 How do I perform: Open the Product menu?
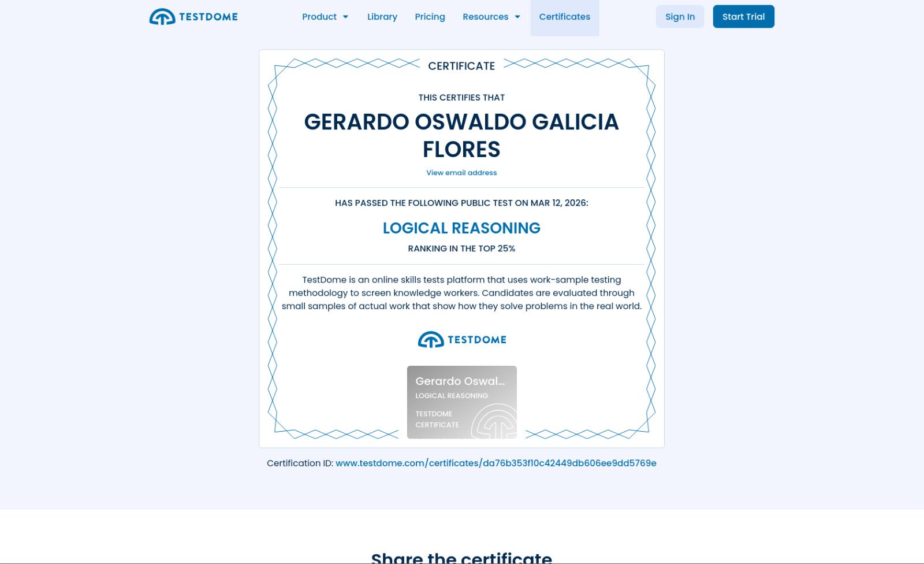319,17
